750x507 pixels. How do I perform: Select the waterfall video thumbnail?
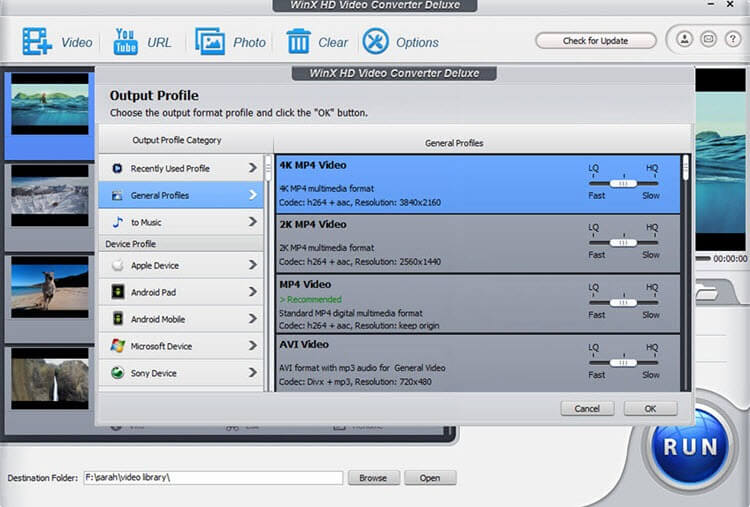click(50, 378)
